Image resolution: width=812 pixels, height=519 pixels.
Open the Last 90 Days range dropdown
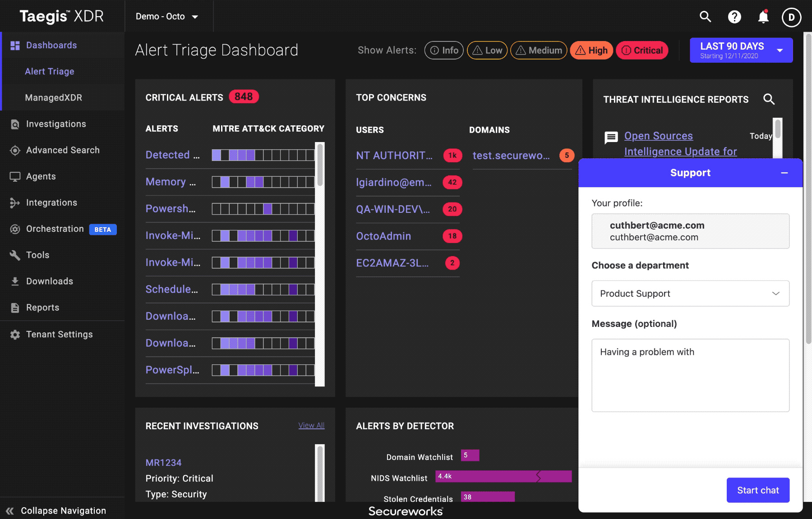pos(741,50)
